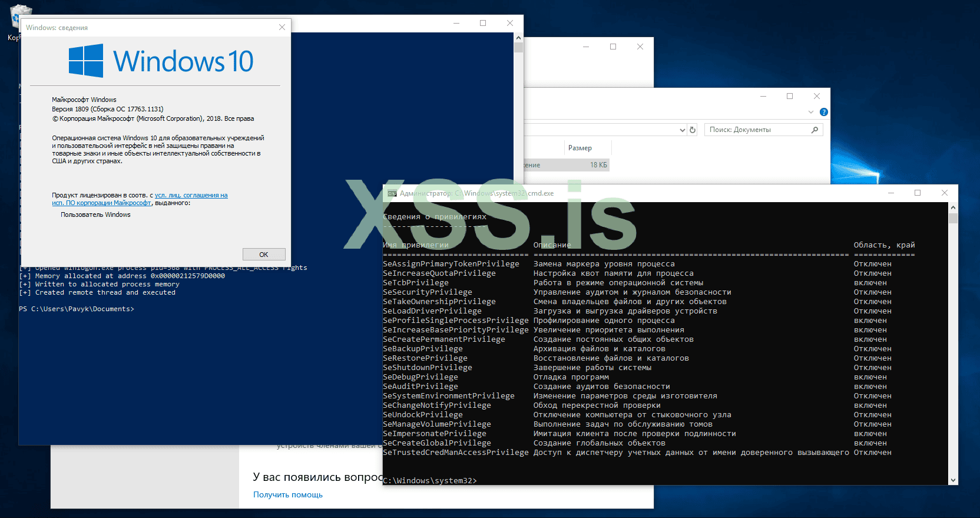
Task: Click 'SeTcbPrivilege' in the privilege list
Action: tap(416, 283)
